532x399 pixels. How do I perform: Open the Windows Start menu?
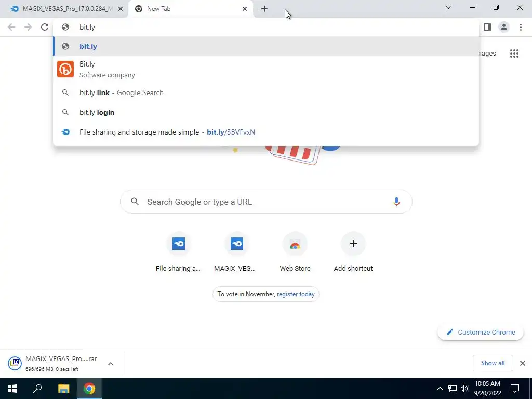pos(12,389)
